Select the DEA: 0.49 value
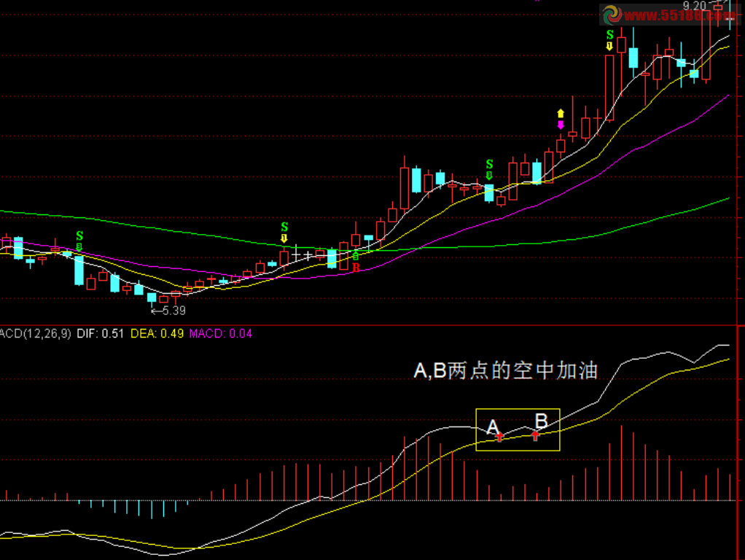745x560 pixels. (x=157, y=334)
